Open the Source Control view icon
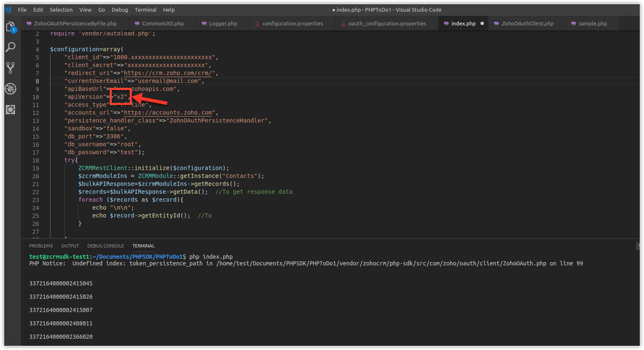Viewport: 644px width, 350px height. [10, 67]
